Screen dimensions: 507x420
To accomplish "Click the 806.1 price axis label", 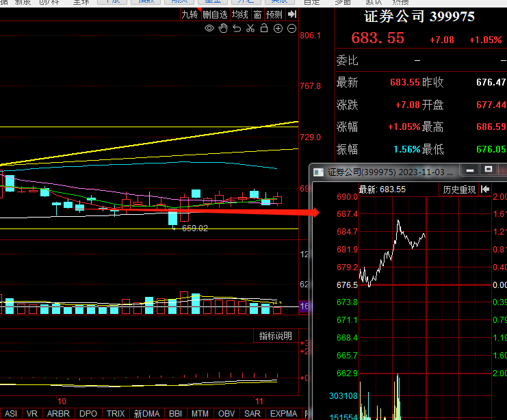I will (x=311, y=36).
